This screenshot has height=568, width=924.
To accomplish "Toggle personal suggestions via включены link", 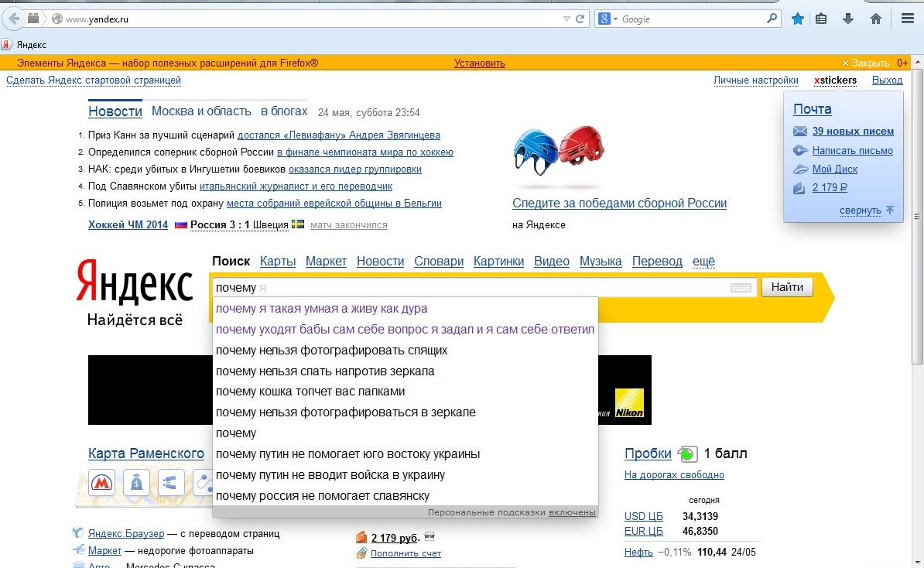I will (x=572, y=512).
